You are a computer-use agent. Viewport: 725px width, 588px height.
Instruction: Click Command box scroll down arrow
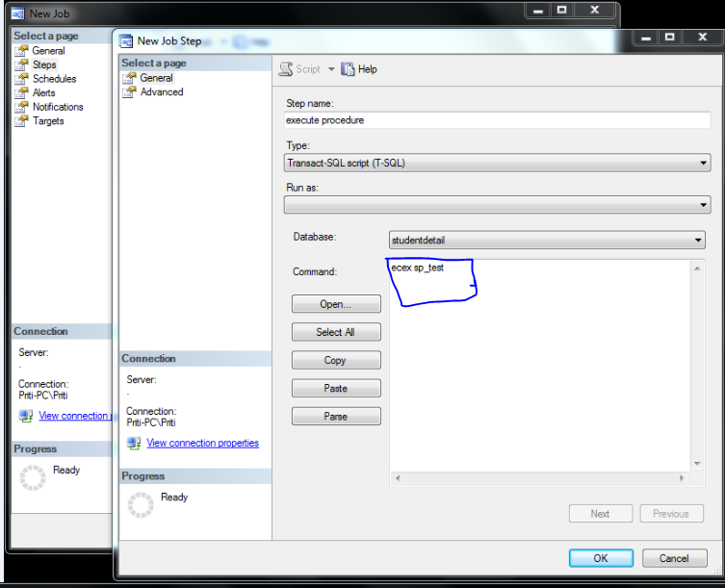pos(697,464)
